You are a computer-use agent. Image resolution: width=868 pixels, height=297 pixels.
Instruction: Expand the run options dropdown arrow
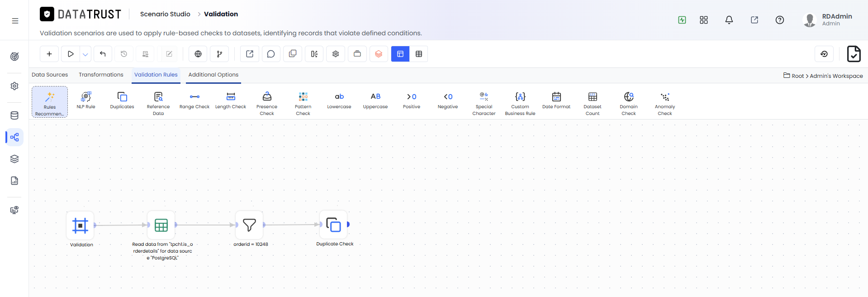click(85, 54)
